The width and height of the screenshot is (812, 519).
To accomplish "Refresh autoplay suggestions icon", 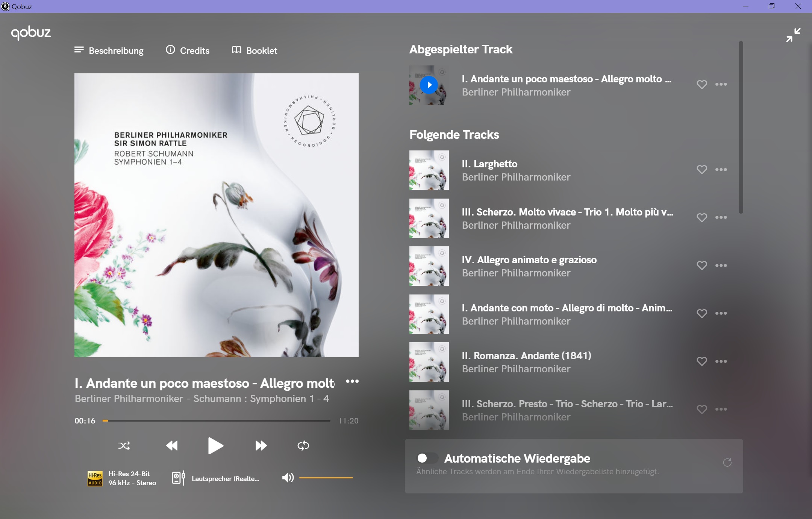I will pyautogui.click(x=727, y=462).
